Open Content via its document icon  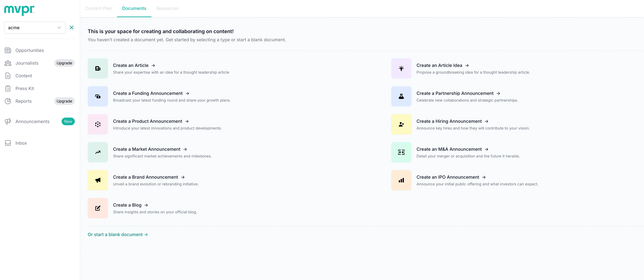(x=8, y=76)
